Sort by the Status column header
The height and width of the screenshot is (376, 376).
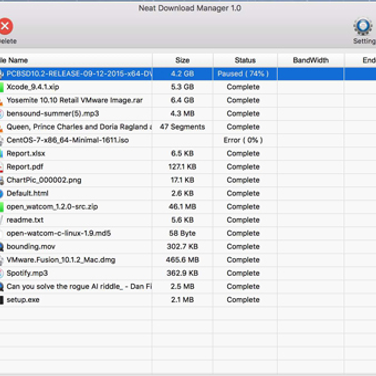pos(245,60)
